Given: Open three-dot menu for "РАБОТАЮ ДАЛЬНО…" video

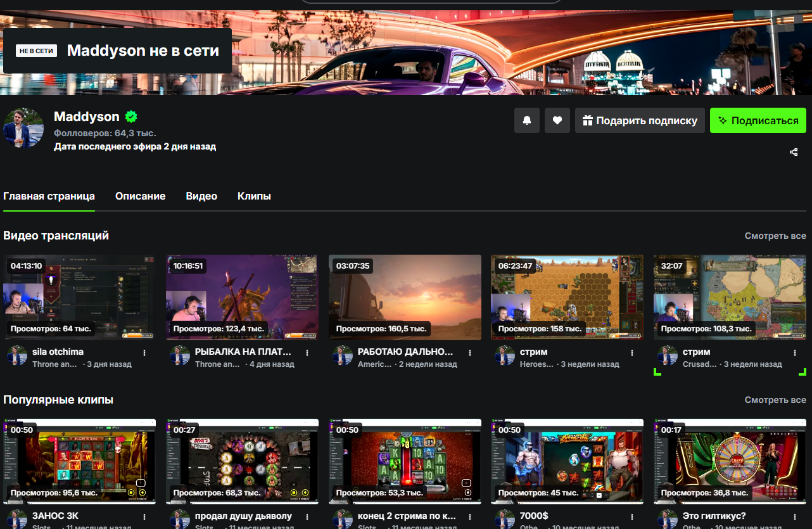Looking at the screenshot, I should click(470, 353).
